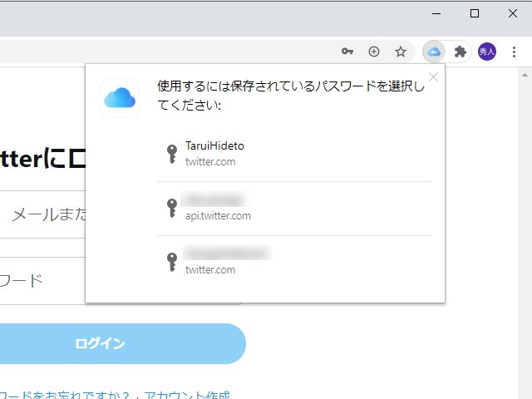Click the key password manager icon
The height and width of the screenshot is (399, 532).
pyautogui.click(x=347, y=52)
